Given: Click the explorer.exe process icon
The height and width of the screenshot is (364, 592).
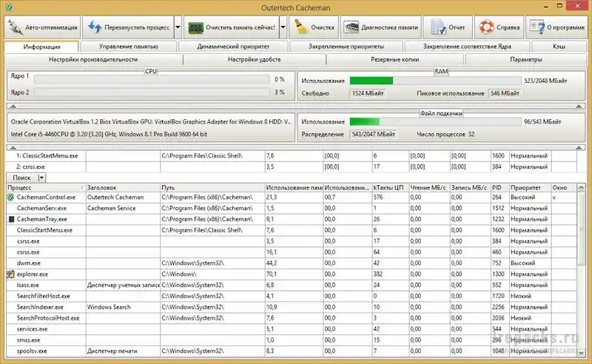Looking at the screenshot, I should (10, 274).
